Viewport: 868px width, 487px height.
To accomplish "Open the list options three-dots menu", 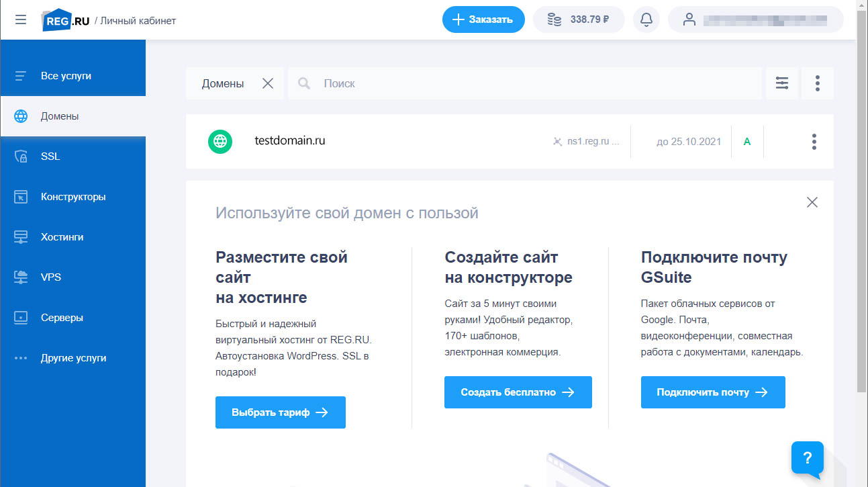I will click(818, 83).
